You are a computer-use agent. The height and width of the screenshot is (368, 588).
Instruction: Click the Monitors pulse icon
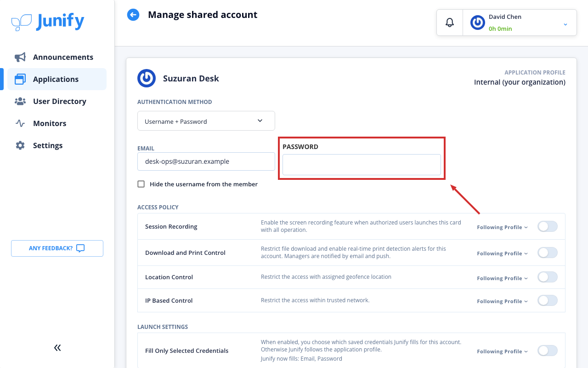tap(20, 123)
